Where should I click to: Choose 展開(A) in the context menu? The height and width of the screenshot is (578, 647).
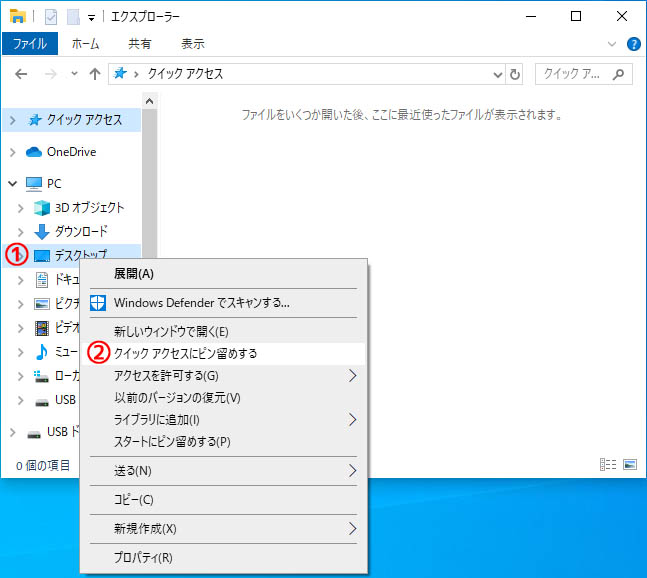click(x=223, y=274)
